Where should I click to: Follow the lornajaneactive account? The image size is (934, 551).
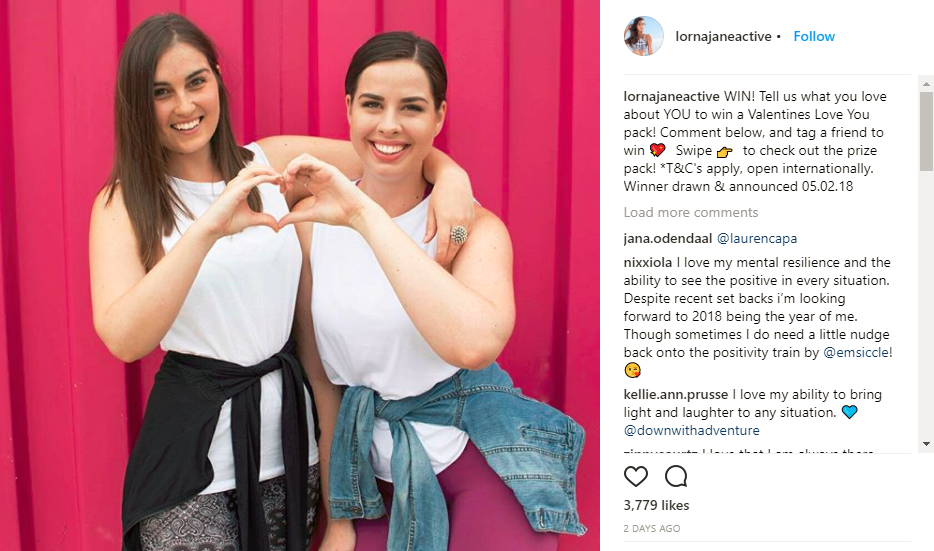(814, 36)
